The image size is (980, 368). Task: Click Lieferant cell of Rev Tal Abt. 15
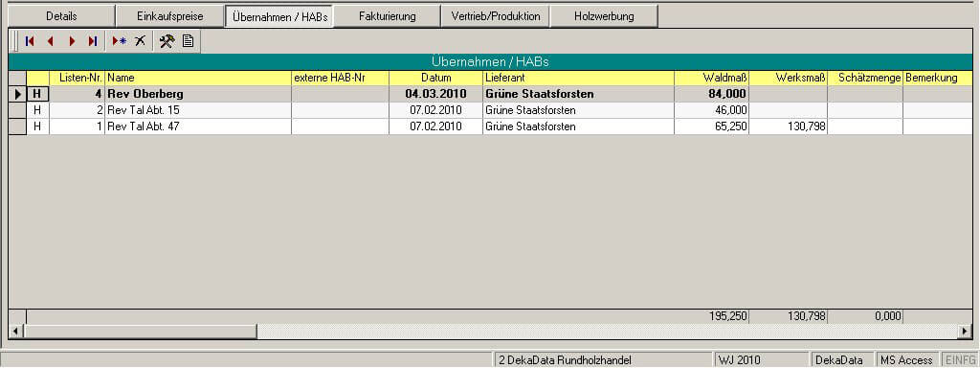[x=578, y=110]
